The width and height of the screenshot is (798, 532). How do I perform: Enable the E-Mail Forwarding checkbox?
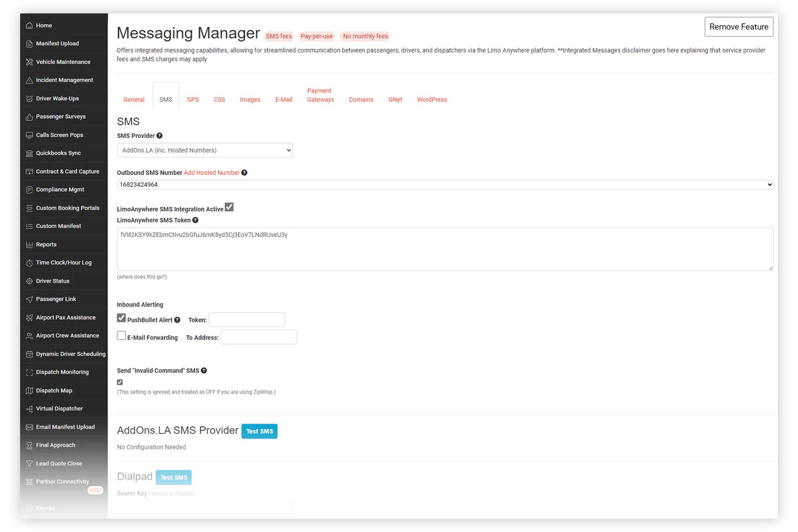tap(121, 336)
